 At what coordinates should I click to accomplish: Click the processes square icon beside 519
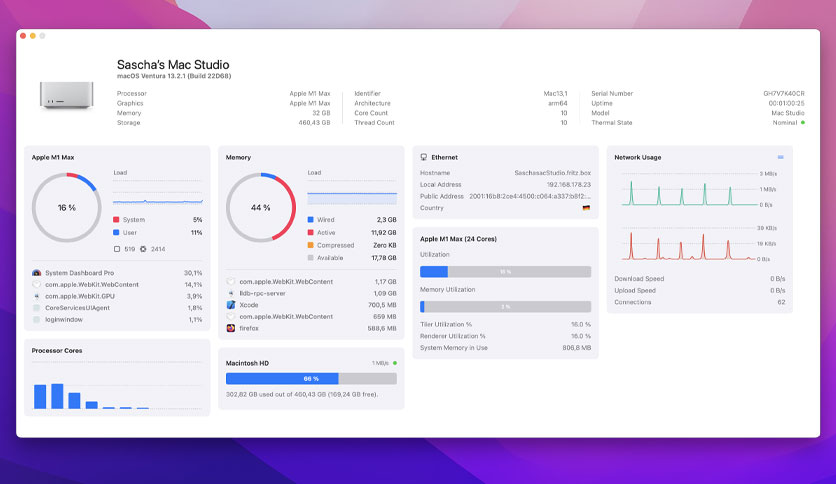117,249
